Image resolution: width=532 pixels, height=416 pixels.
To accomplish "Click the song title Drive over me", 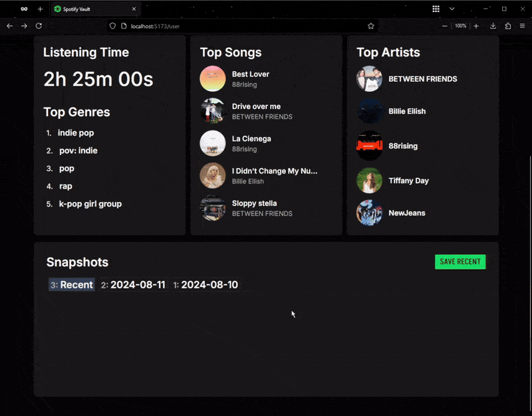I will tap(256, 106).
